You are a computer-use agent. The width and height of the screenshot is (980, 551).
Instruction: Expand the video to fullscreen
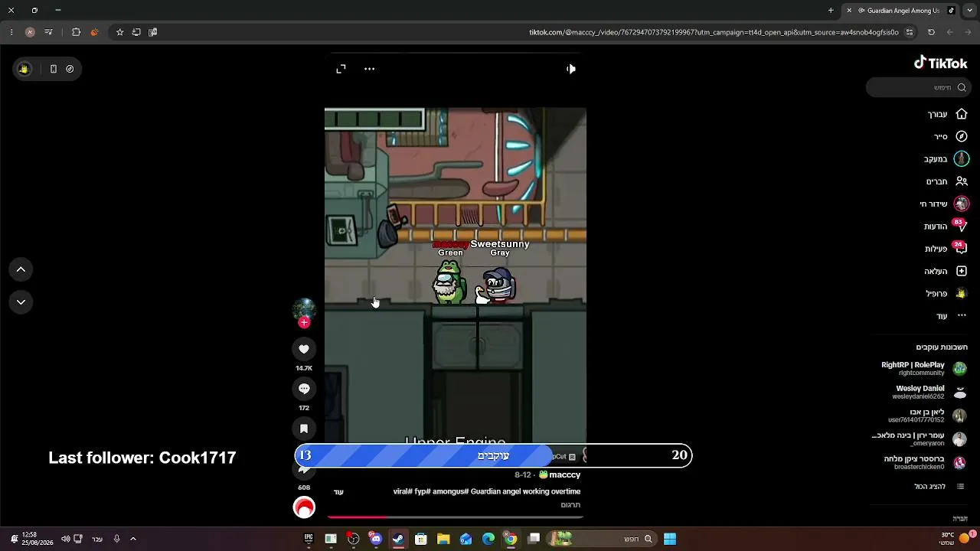click(x=341, y=69)
